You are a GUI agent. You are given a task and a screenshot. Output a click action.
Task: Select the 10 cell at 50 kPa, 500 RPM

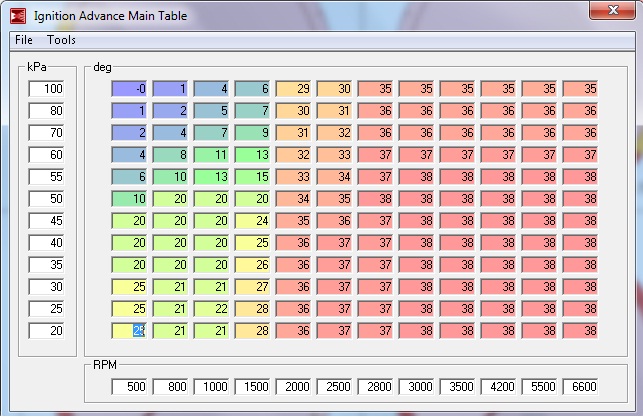(x=129, y=199)
